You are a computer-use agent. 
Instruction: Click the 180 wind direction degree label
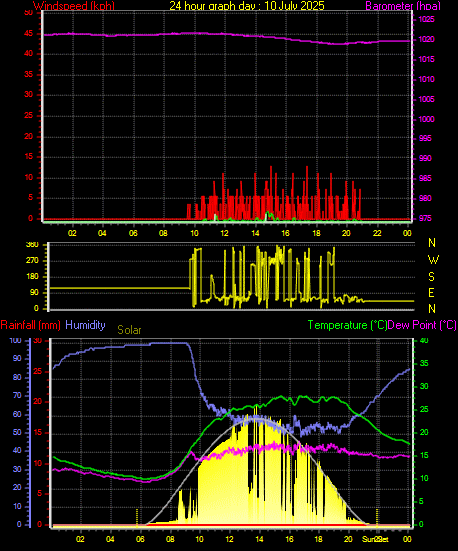point(32,277)
